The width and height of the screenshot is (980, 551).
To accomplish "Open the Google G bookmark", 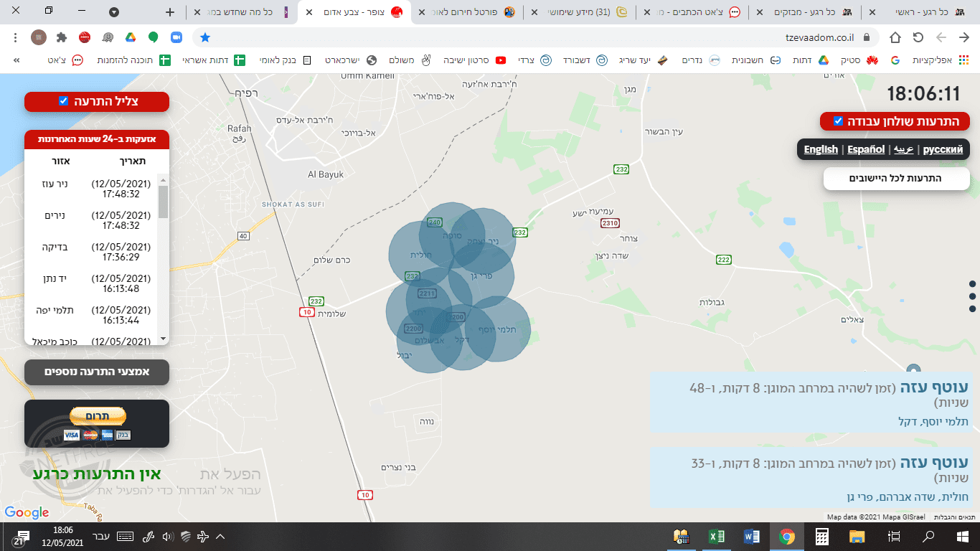I will coord(895,60).
